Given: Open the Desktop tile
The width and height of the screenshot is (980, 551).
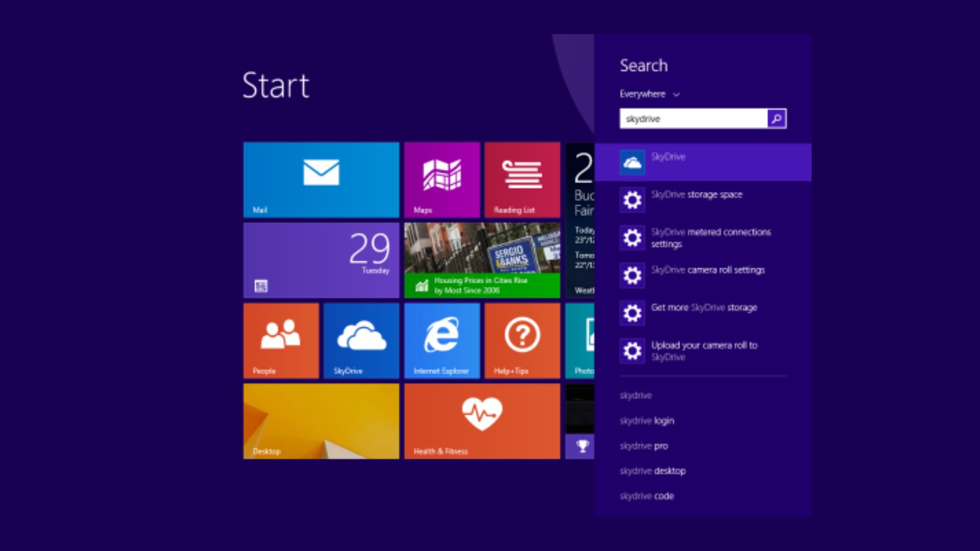Looking at the screenshot, I should [x=321, y=421].
